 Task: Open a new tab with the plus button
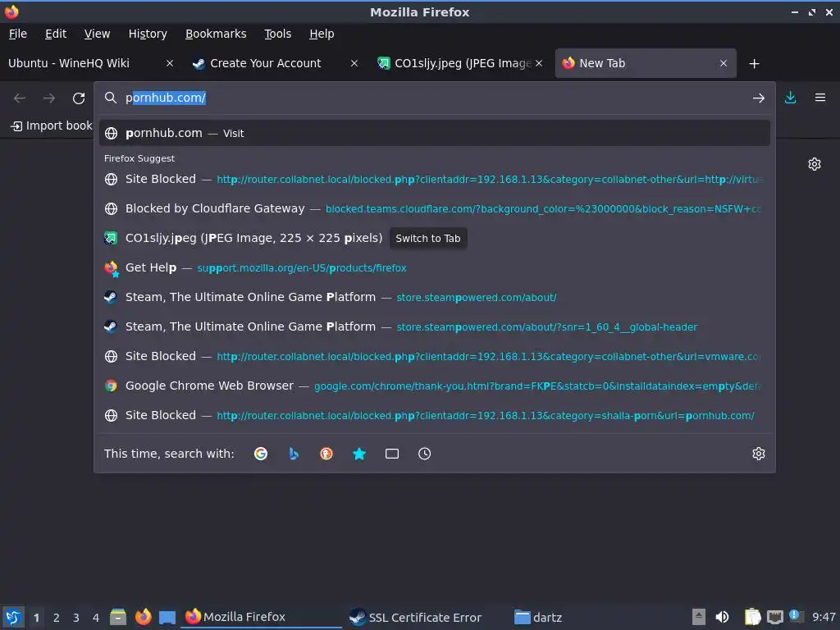755,64
